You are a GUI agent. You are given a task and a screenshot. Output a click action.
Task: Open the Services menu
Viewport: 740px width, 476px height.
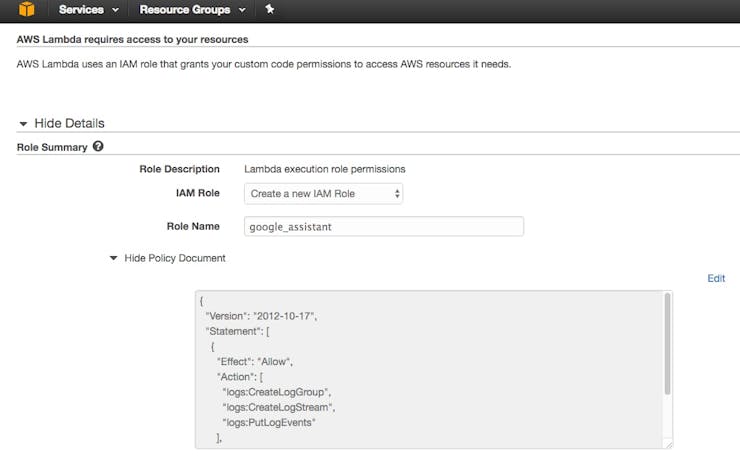(88, 9)
